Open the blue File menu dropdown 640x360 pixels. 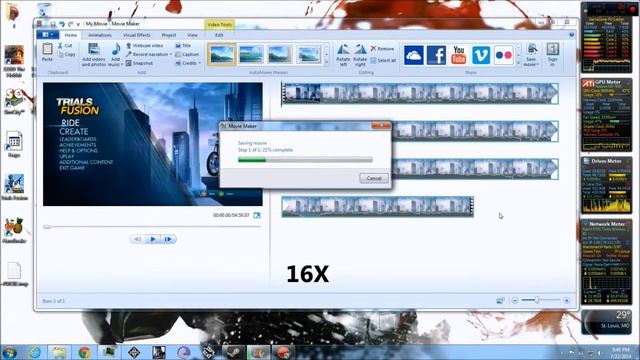click(x=48, y=35)
